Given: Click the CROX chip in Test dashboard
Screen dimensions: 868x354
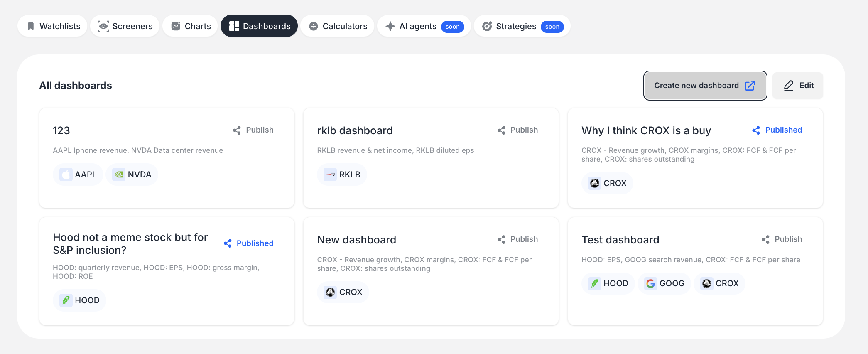Looking at the screenshot, I should (x=720, y=283).
